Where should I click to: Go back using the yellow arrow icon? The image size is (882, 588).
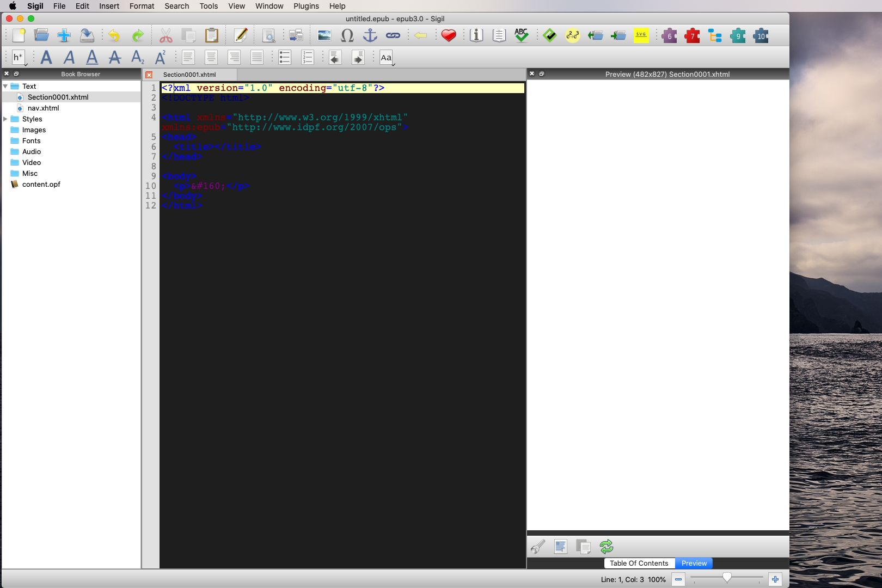click(x=420, y=36)
